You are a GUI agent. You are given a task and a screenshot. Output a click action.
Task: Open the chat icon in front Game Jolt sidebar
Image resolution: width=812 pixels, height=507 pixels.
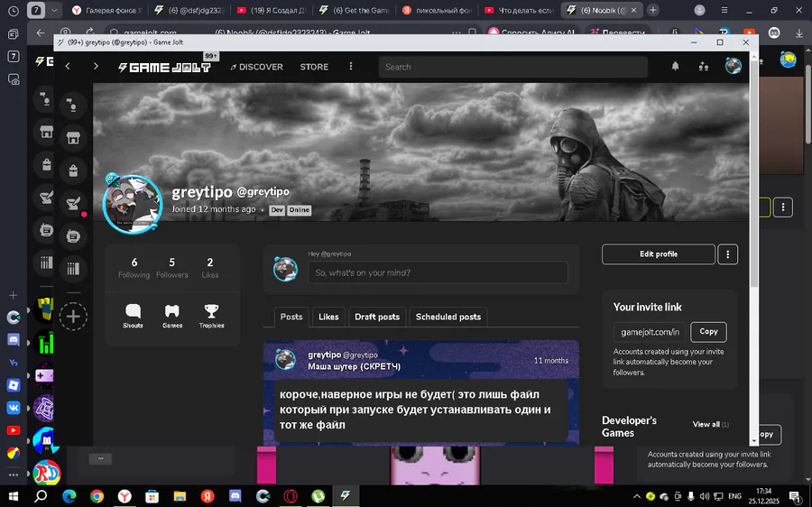pos(73,106)
